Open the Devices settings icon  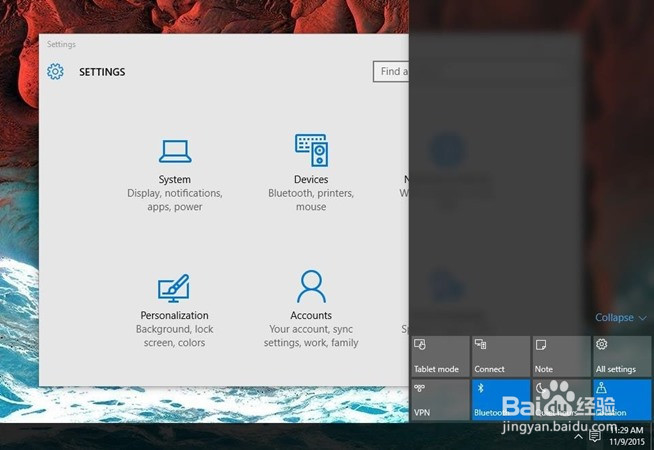click(x=311, y=150)
